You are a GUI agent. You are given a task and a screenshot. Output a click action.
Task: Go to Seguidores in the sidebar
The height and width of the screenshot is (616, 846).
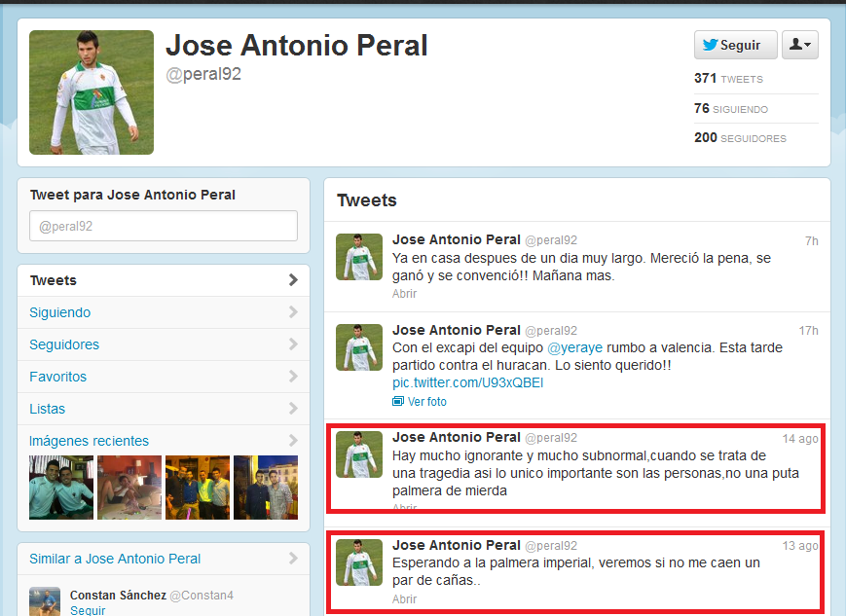click(x=164, y=344)
